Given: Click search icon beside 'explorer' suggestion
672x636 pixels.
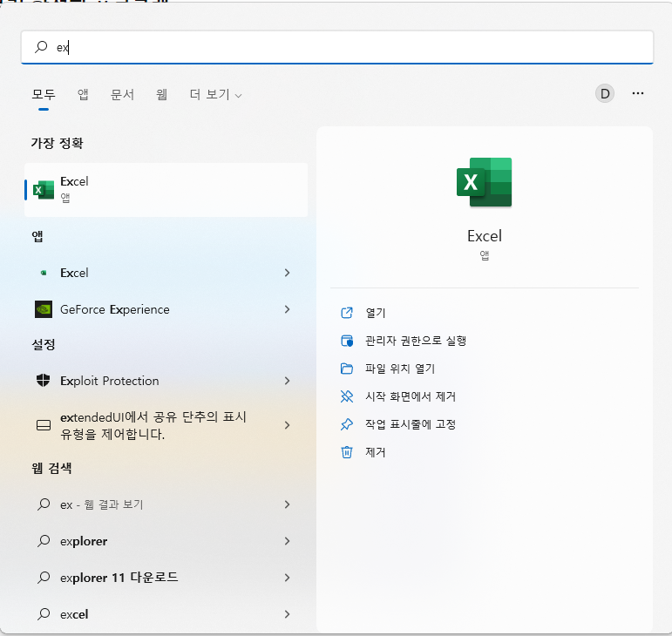Looking at the screenshot, I should tap(44, 540).
